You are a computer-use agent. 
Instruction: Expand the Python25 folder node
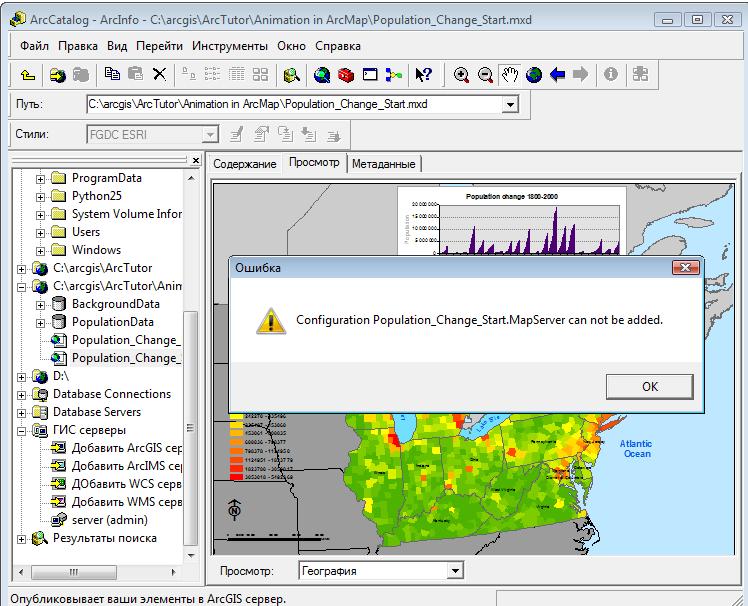(40, 197)
